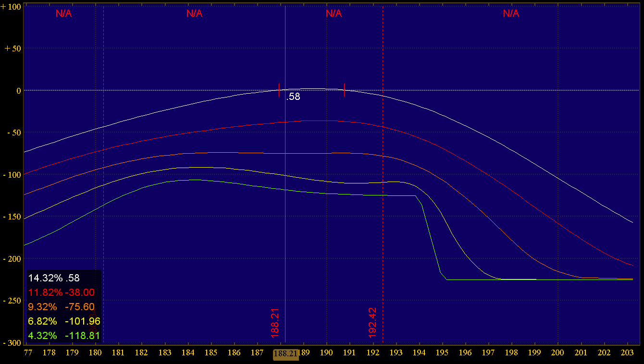Screen dimensions: 644x364
Task: Click the 201 x-axis label
Action: (581, 353)
